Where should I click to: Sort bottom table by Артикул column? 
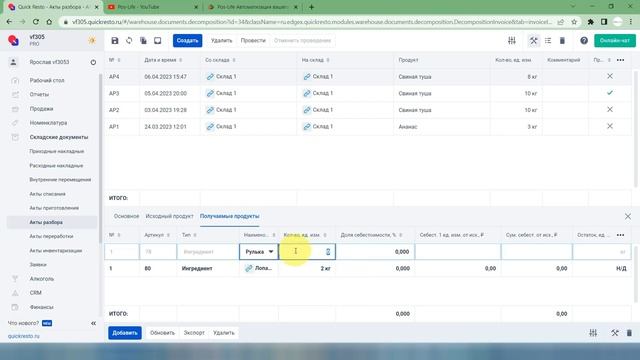(x=157, y=235)
